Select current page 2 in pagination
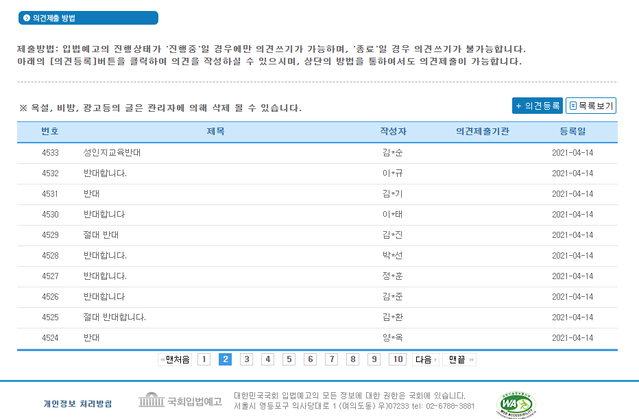Screen dimensions: 639x419 [225, 359]
